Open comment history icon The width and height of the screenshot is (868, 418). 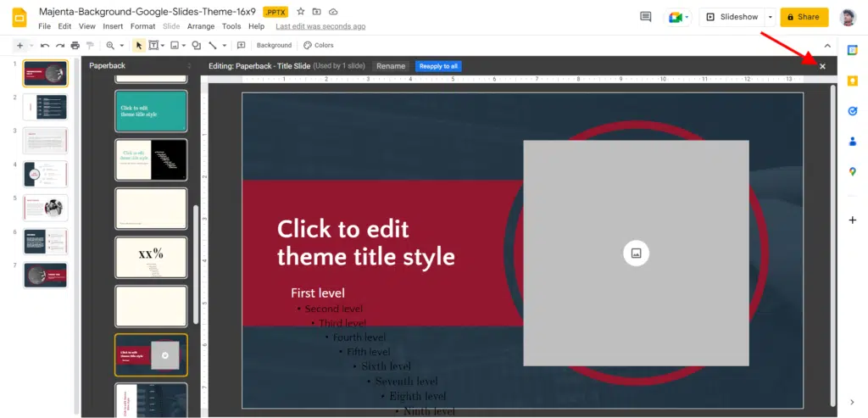(x=646, y=17)
